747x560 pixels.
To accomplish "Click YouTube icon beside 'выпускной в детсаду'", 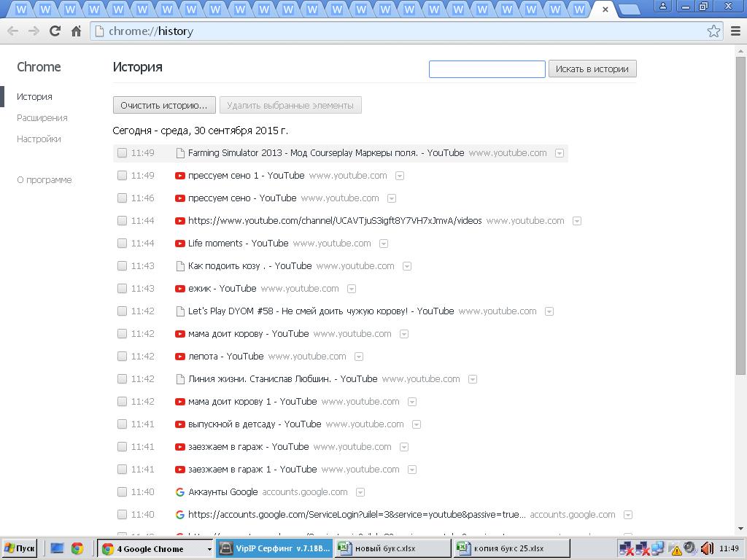I will 179,424.
